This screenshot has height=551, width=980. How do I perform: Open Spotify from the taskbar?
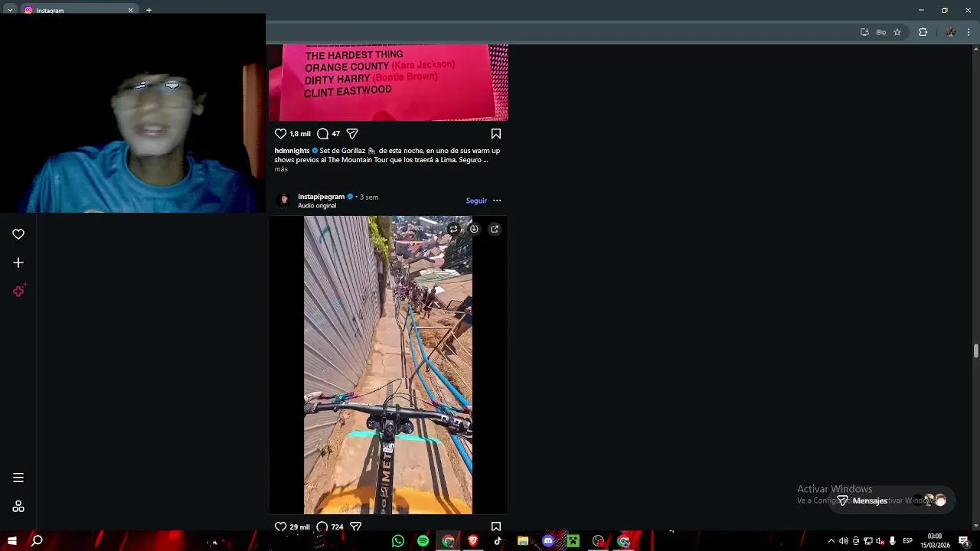click(x=423, y=541)
